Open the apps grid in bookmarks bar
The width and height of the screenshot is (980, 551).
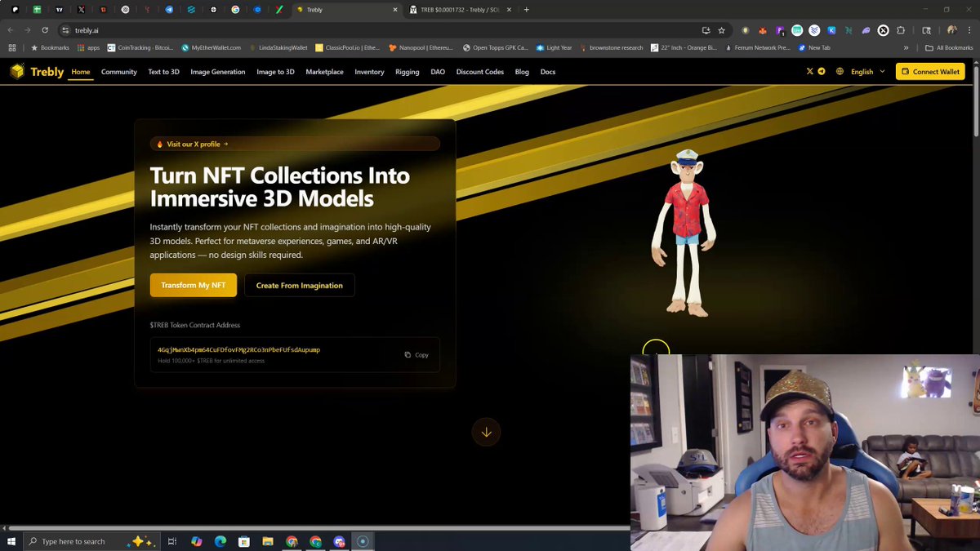[x=11, y=48]
